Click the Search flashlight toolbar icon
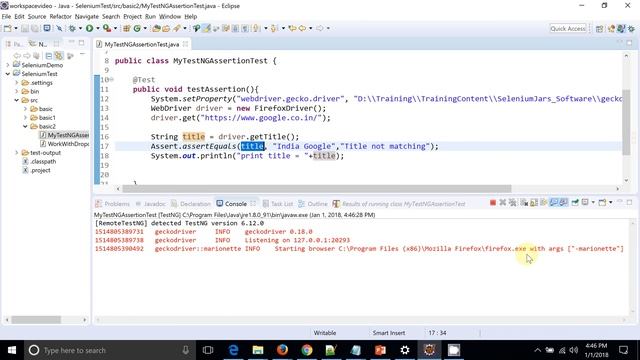 [x=176, y=28]
